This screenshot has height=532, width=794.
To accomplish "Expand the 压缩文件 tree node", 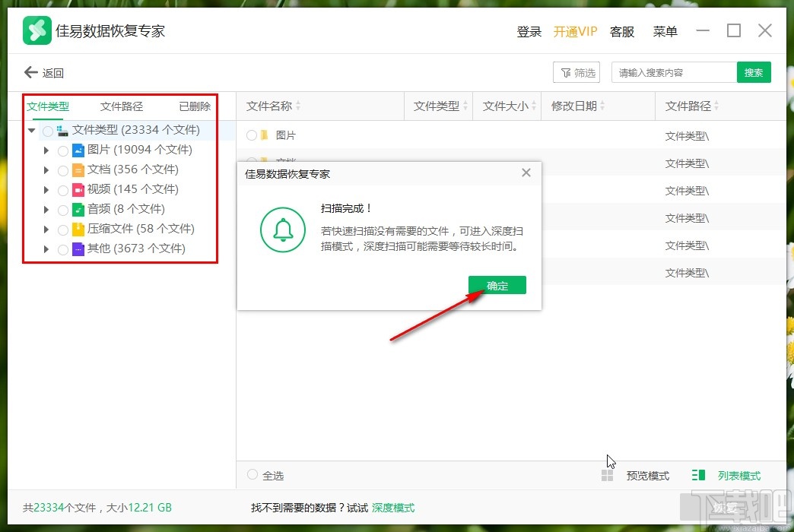I will [46, 230].
